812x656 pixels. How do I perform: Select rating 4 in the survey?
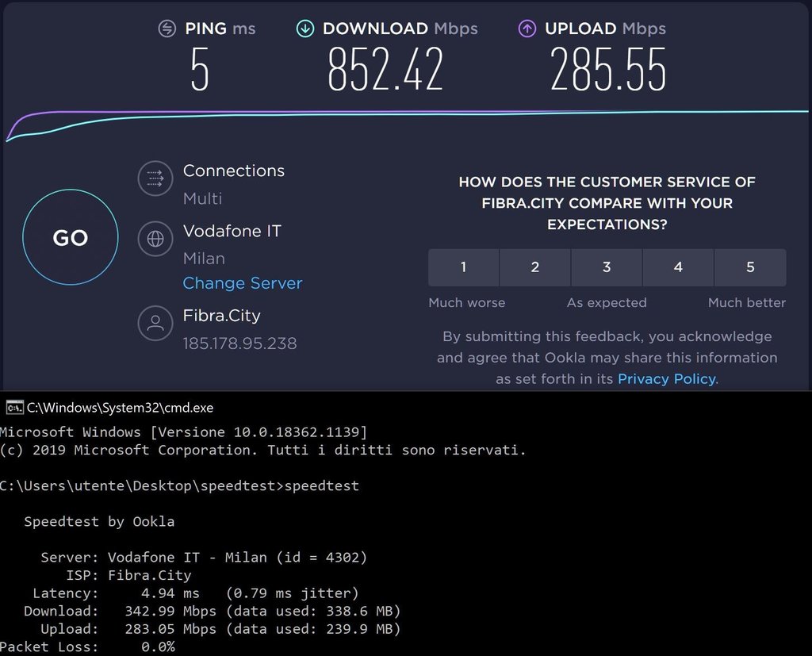point(678,267)
